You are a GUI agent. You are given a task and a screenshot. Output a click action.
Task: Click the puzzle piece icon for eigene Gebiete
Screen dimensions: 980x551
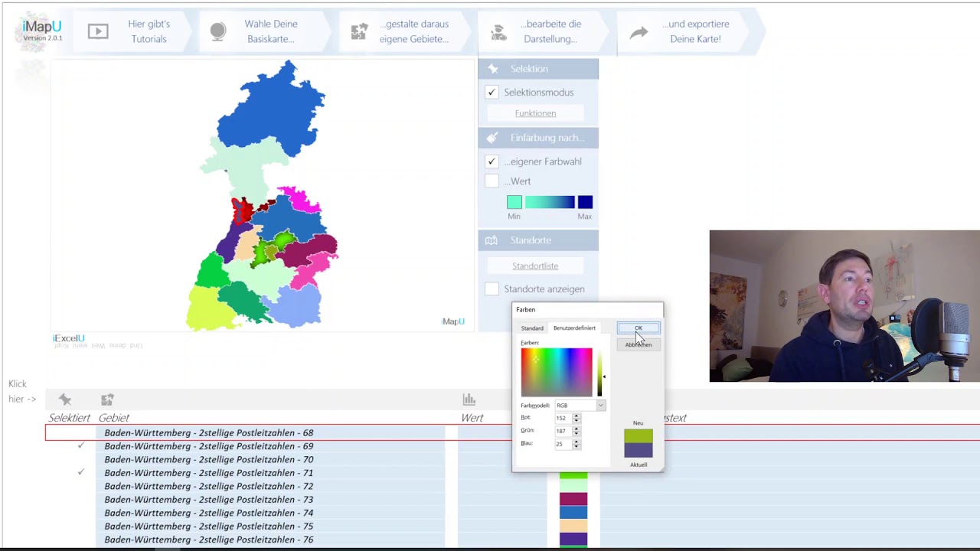point(359,31)
